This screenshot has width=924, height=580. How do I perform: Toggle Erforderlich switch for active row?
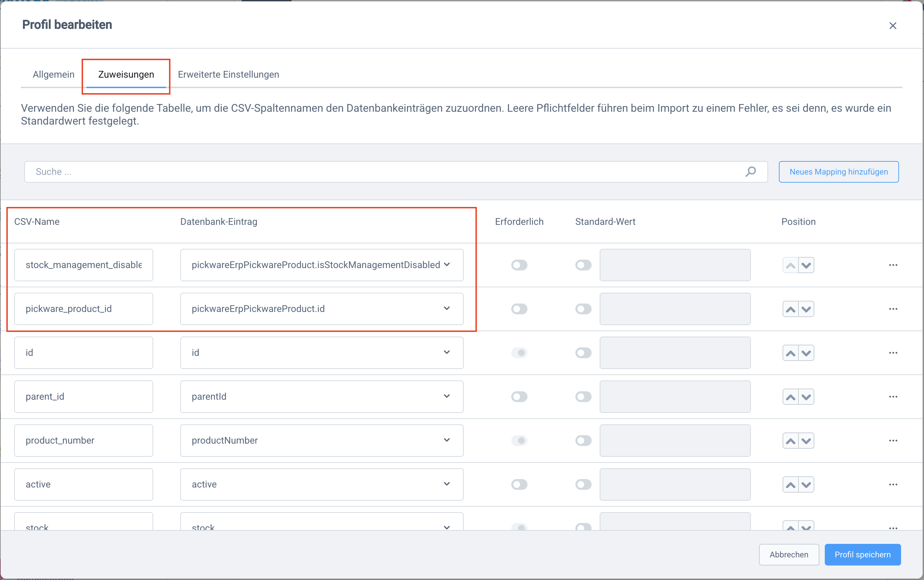(x=519, y=485)
